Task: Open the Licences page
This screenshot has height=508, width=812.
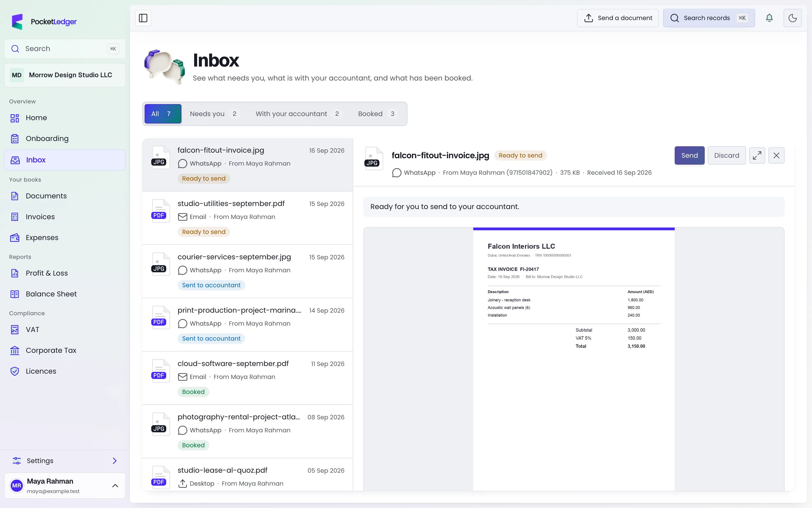Action: click(65, 371)
